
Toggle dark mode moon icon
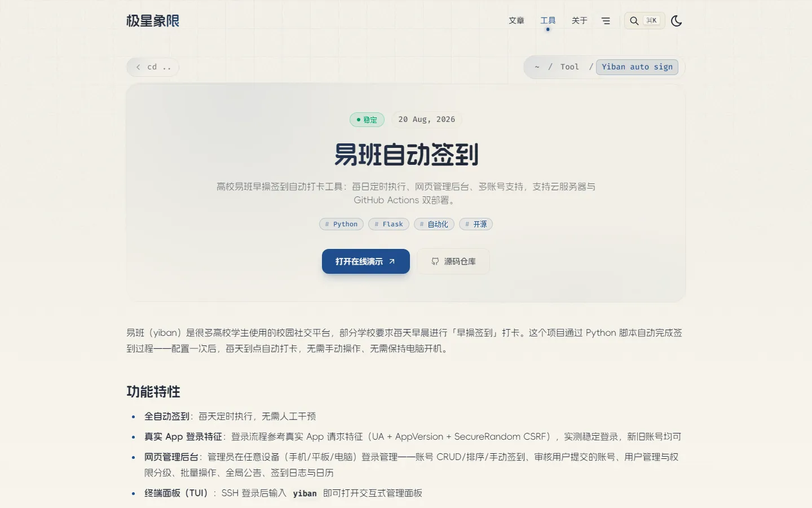coord(677,21)
